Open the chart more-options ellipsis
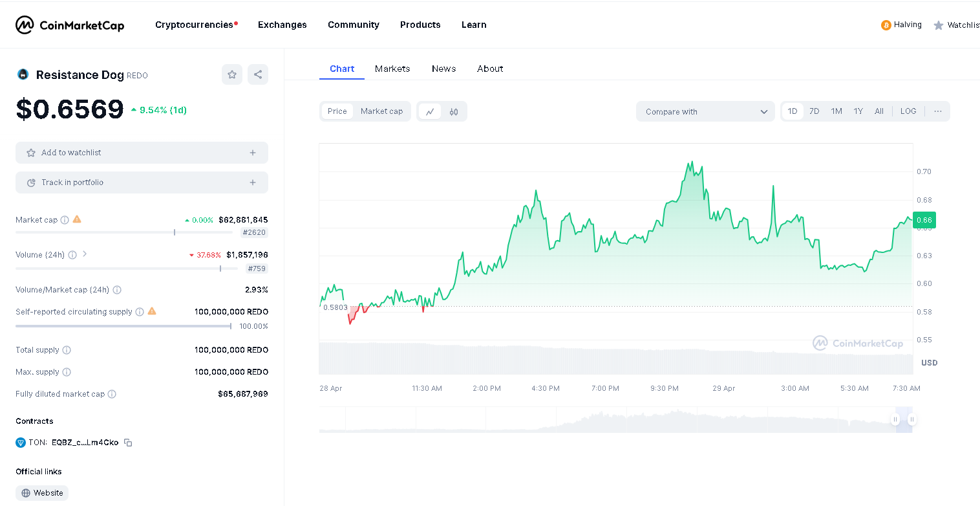 pyautogui.click(x=938, y=111)
